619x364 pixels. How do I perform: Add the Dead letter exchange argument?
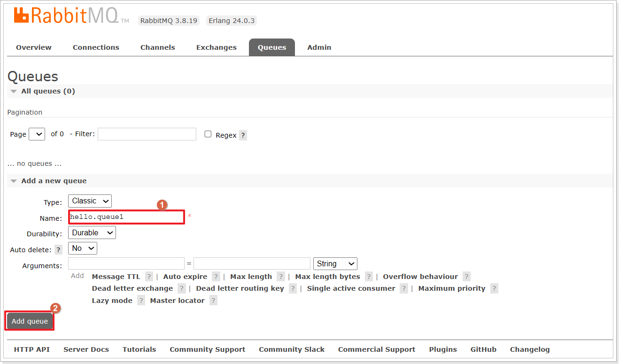[132, 288]
